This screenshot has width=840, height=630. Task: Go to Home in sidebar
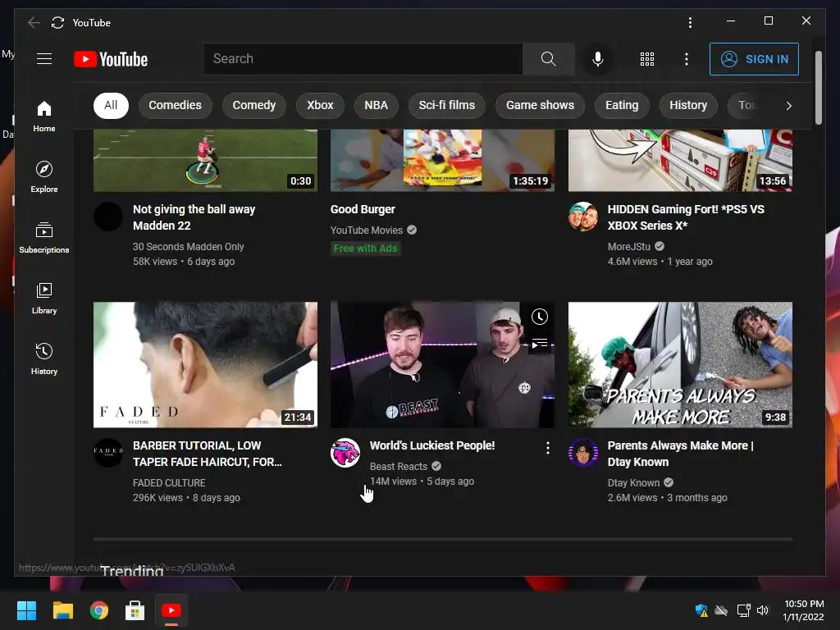[x=44, y=116]
